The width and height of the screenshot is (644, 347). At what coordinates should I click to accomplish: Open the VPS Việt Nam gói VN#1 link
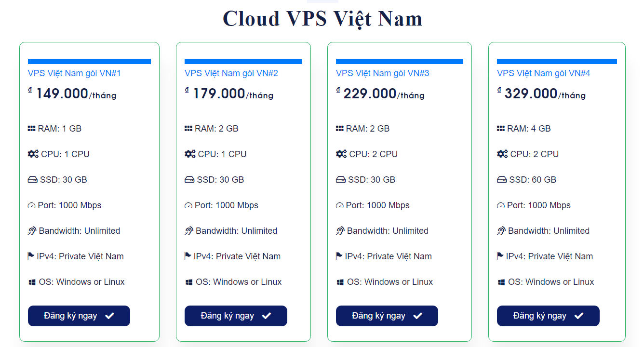74,73
